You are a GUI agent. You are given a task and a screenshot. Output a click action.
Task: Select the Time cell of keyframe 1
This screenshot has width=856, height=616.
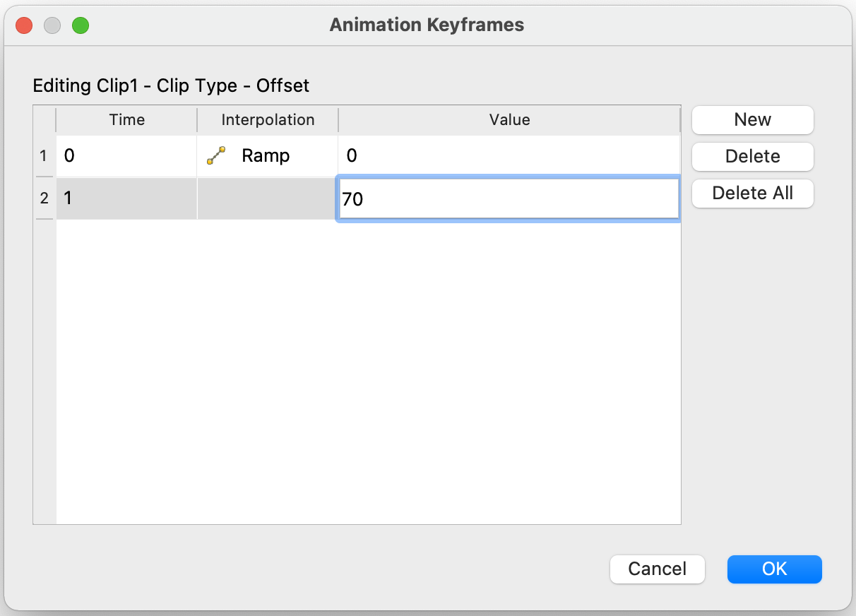point(126,156)
